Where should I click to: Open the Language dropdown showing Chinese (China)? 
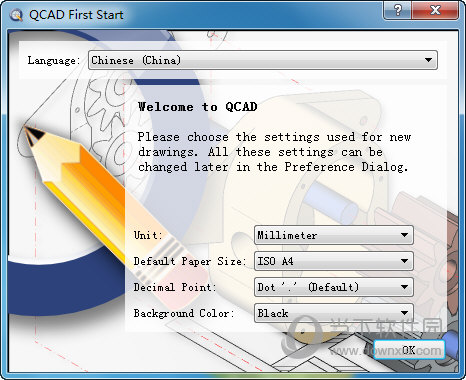[x=263, y=60]
